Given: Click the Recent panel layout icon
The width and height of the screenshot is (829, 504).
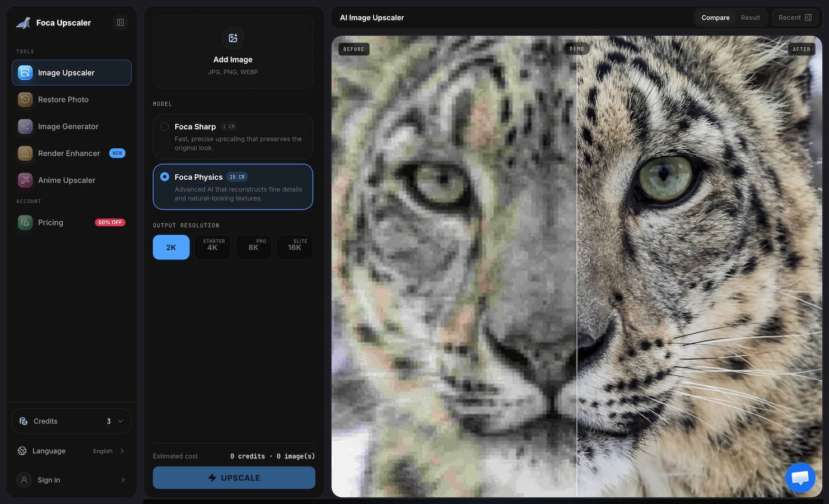Looking at the screenshot, I should [808, 17].
